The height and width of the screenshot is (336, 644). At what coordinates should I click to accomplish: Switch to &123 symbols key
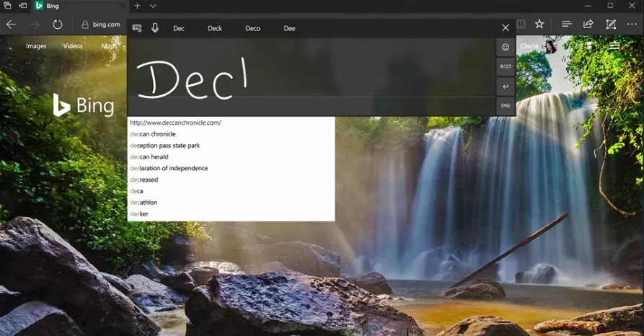pyautogui.click(x=506, y=66)
